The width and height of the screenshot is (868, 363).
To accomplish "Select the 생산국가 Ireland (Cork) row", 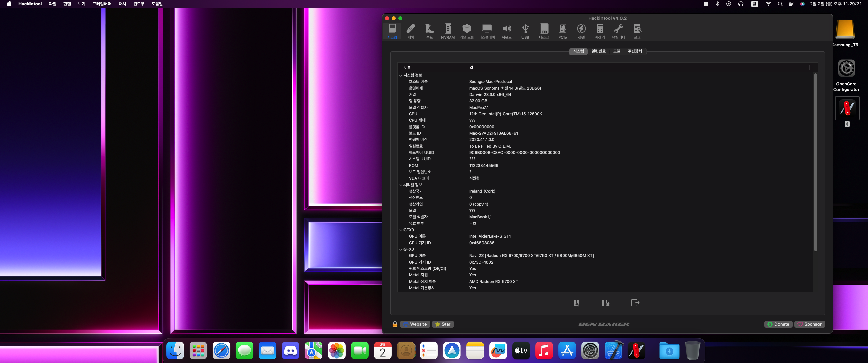I will [605, 191].
